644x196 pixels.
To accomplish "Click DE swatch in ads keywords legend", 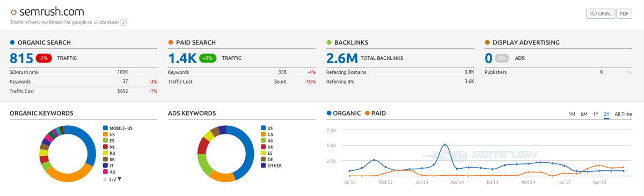I will [264, 160].
